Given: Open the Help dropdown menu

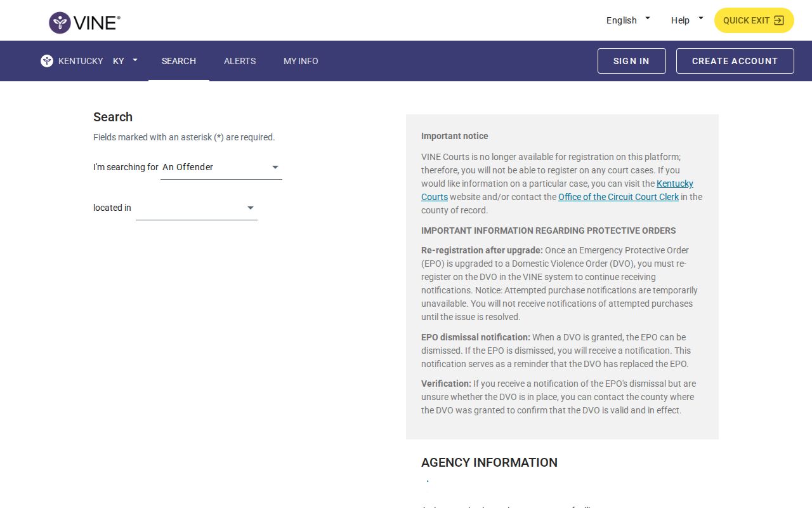Looking at the screenshot, I should (687, 20).
